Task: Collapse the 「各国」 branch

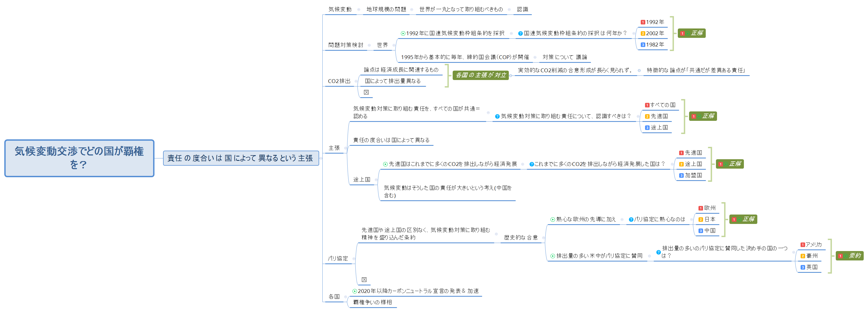Action: coord(346,297)
